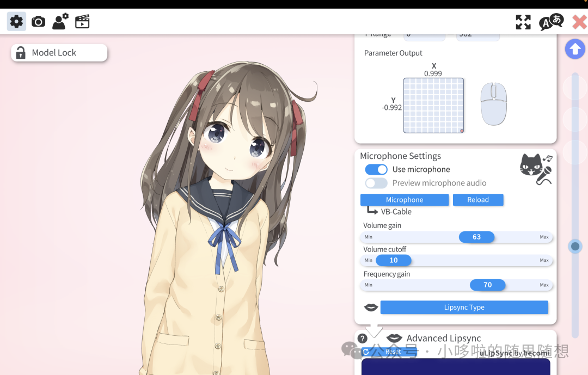Open the model settings person-gear icon
The width and height of the screenshot is (588, 375).
(60, 22)
